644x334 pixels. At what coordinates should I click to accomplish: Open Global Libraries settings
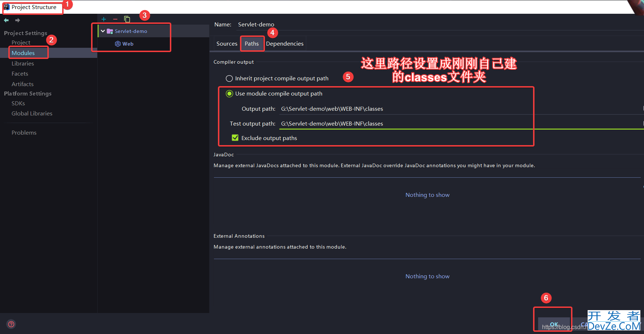[32, 113]
